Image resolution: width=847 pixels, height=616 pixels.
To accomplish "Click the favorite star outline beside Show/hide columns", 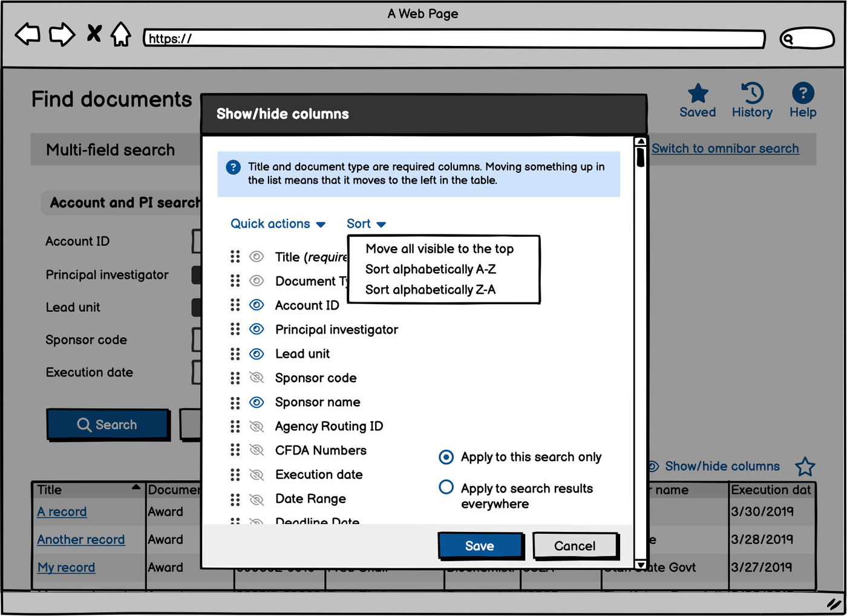I will coord(805,467).
